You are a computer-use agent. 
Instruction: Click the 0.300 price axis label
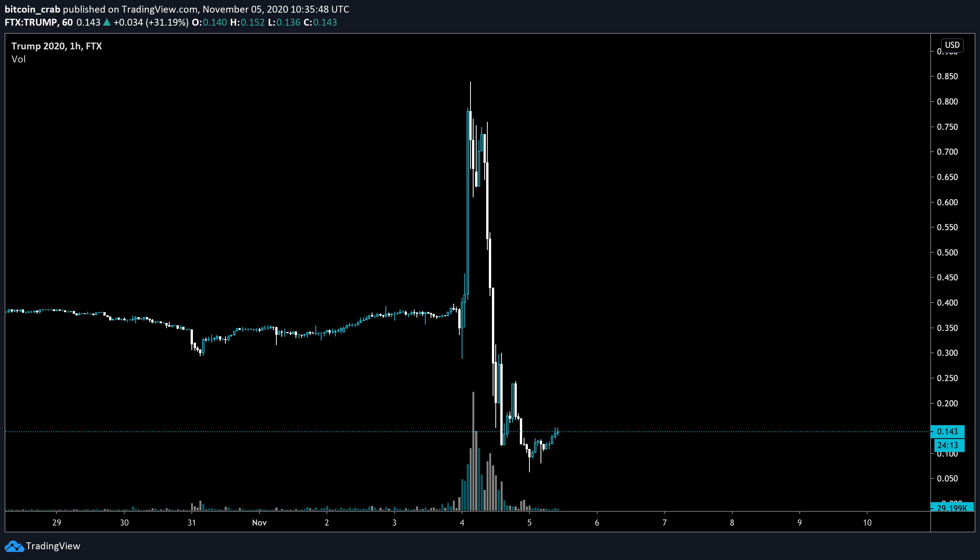coord(947,353)
